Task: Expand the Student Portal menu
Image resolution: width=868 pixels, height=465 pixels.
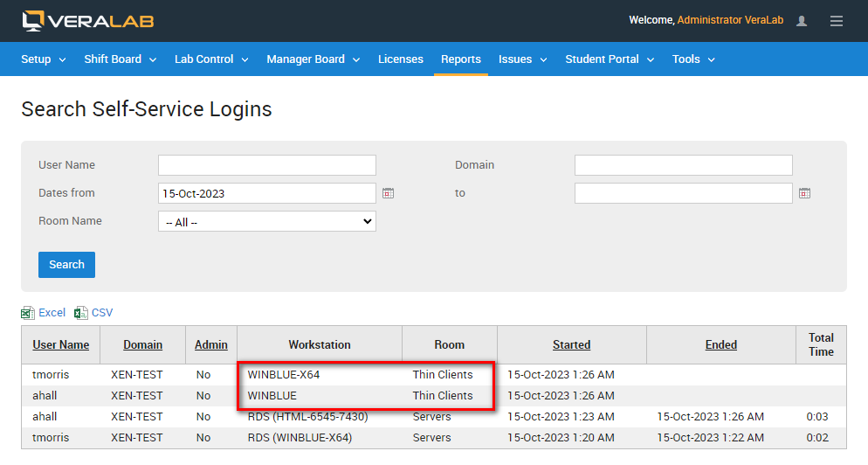Action: point(610,59)
